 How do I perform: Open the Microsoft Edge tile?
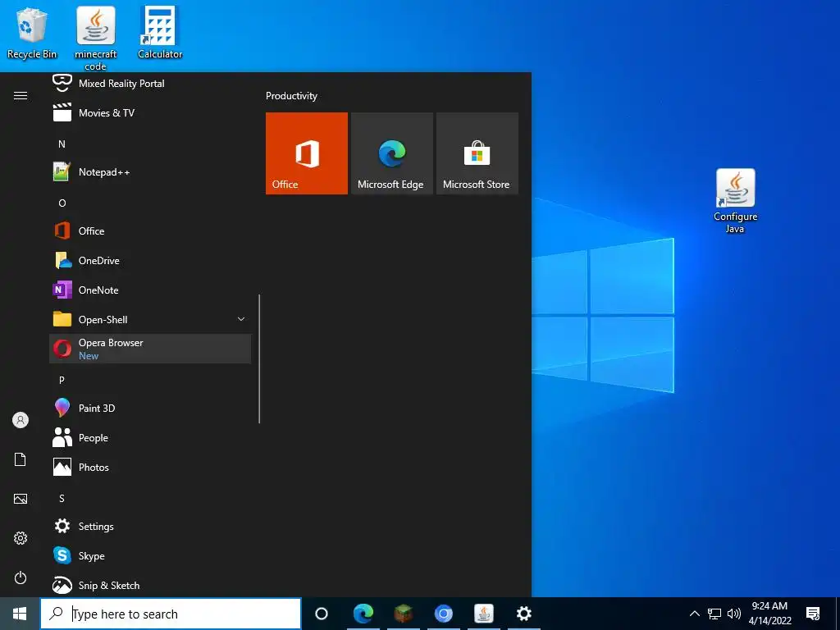(391, 153)
